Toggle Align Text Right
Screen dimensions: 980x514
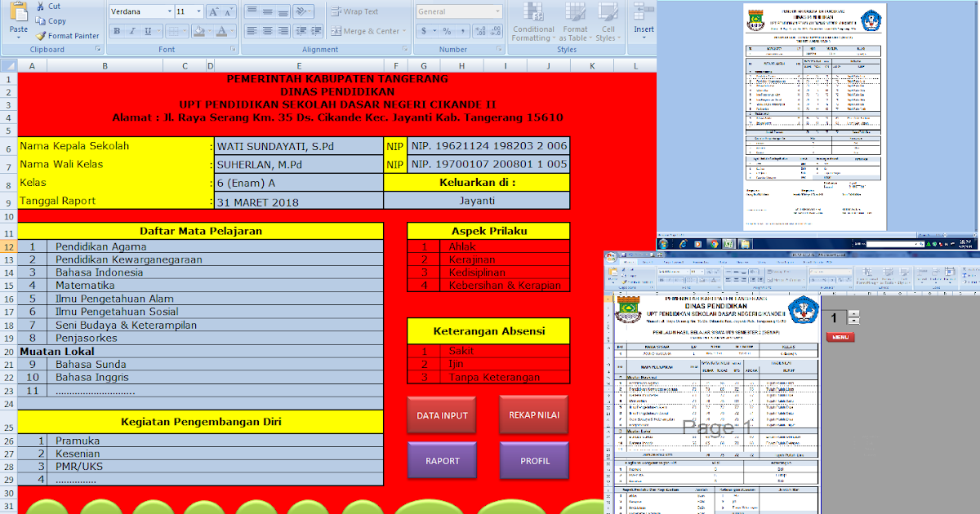click(x=282, y=31)
